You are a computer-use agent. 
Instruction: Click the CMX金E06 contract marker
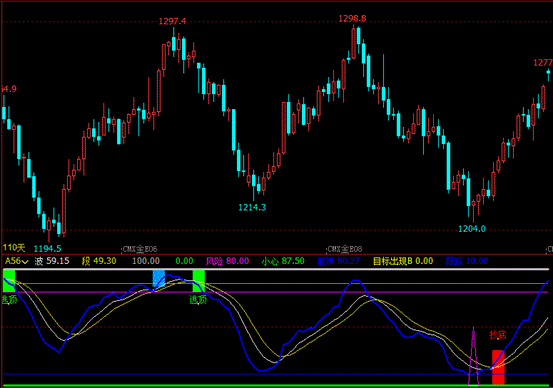140,250
